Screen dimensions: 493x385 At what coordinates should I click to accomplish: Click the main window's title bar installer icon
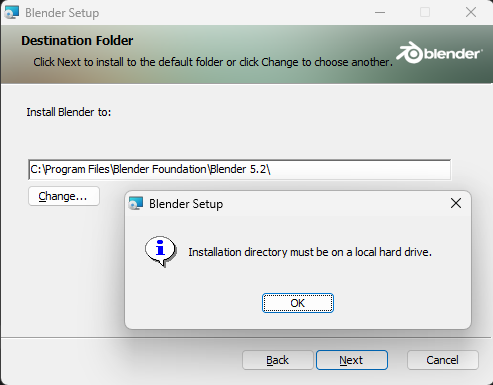(12, 12)
